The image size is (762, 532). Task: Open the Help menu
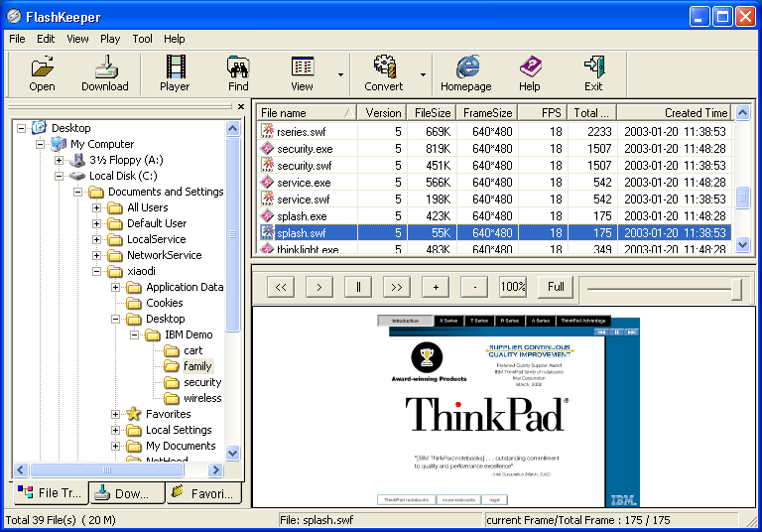[174, 39]
